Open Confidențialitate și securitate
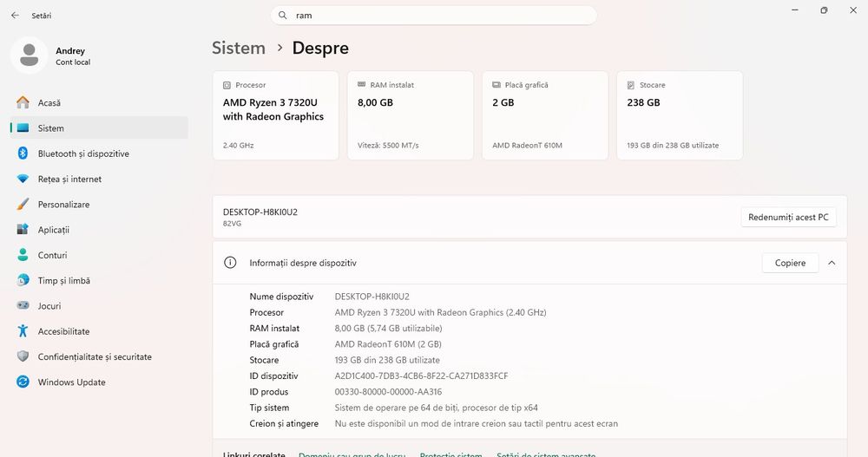This screenshot has width=868, height=457. 100,357
